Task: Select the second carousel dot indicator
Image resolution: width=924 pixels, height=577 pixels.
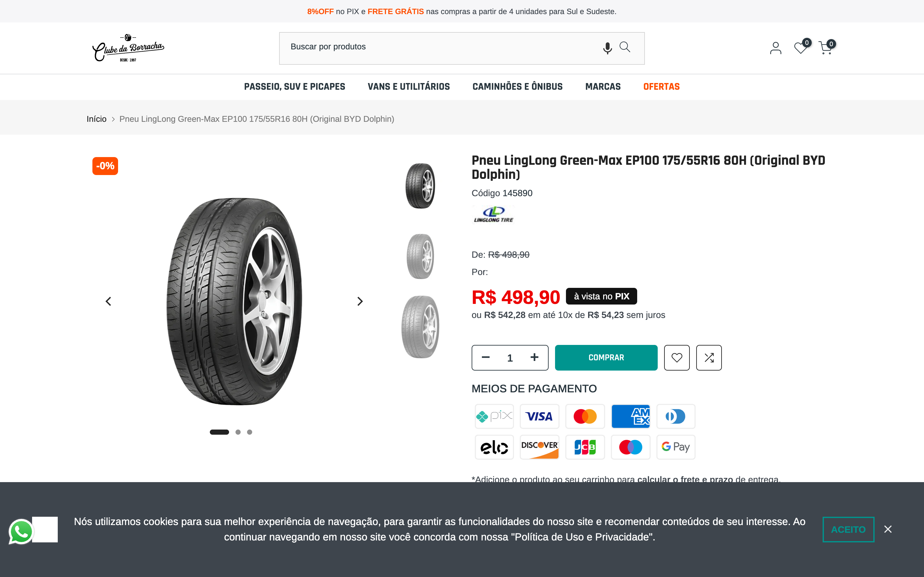Action: point(238,432)
